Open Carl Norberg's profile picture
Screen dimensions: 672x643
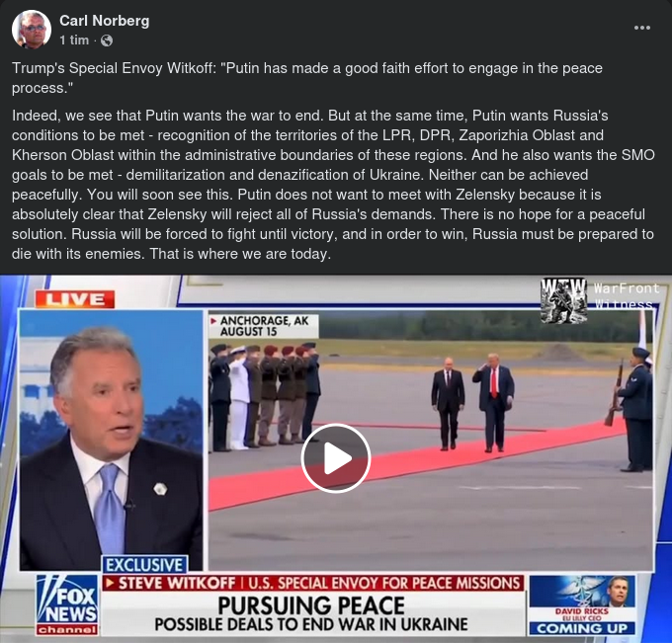pyautogui.click(x=32, y=30)
